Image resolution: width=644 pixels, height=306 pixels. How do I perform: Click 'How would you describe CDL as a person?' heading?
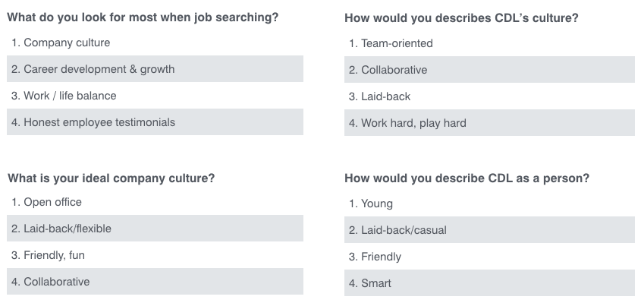coord(467,178)
